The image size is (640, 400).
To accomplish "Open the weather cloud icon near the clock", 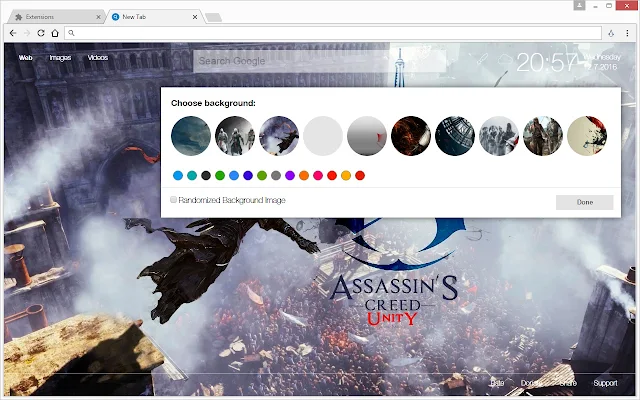I will (x=505, y=60).
